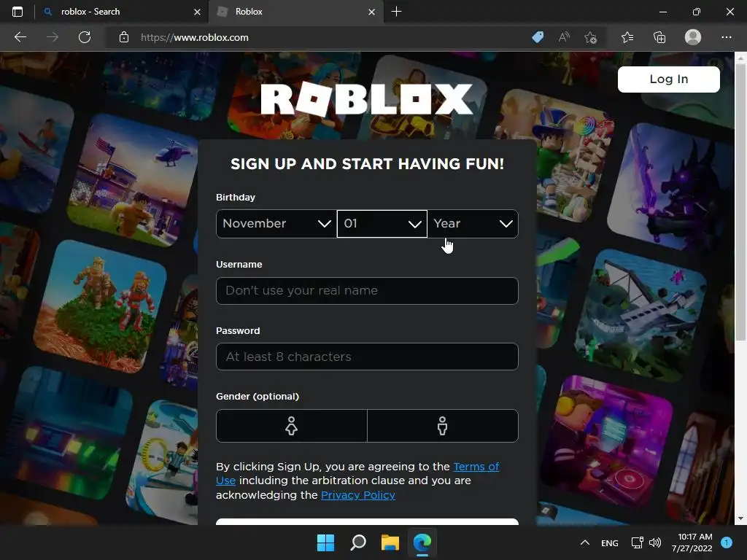The image size is (747, 560).
Task: Click the scrollbar up arrow
Action: [x=740, y=58]
